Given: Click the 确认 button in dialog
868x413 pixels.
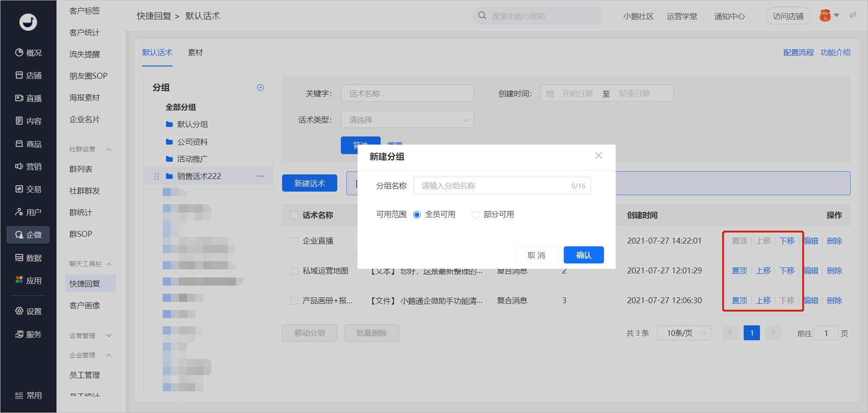Looking at the screenshot, I should 584,255.
